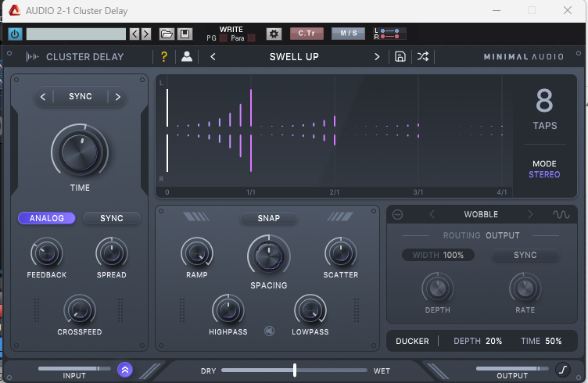Viewport: 588px width, 383px height.
Task: Open the yellow question mark help
Action: (x=164, y=56)
